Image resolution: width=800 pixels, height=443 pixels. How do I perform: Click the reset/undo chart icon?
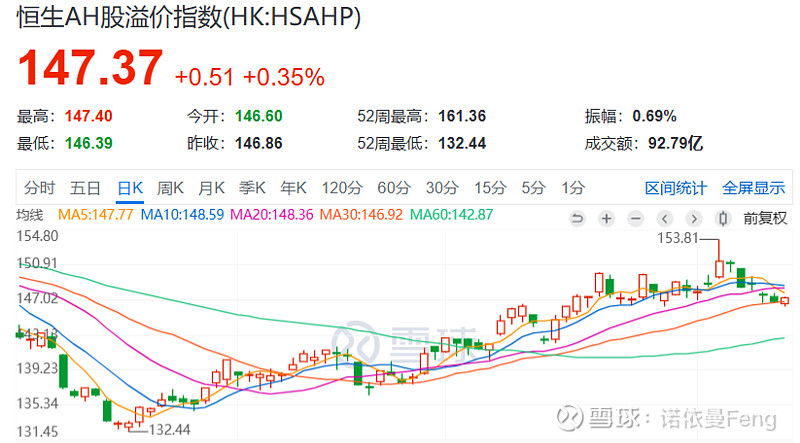[577, 219]
